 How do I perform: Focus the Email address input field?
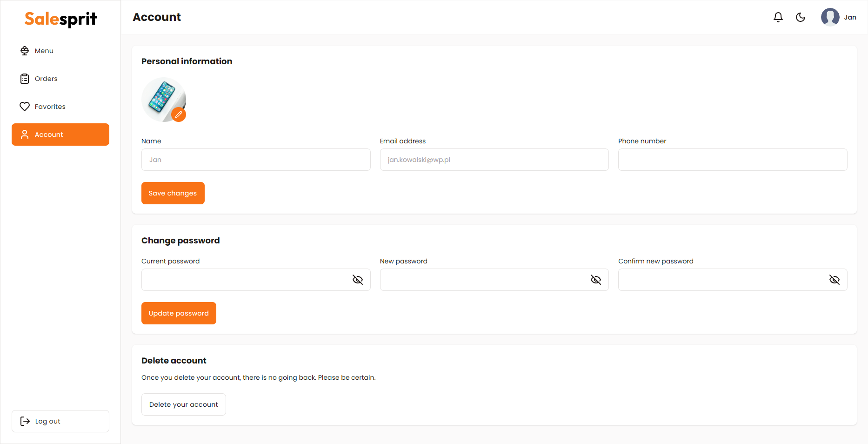(x=494, y=160)
